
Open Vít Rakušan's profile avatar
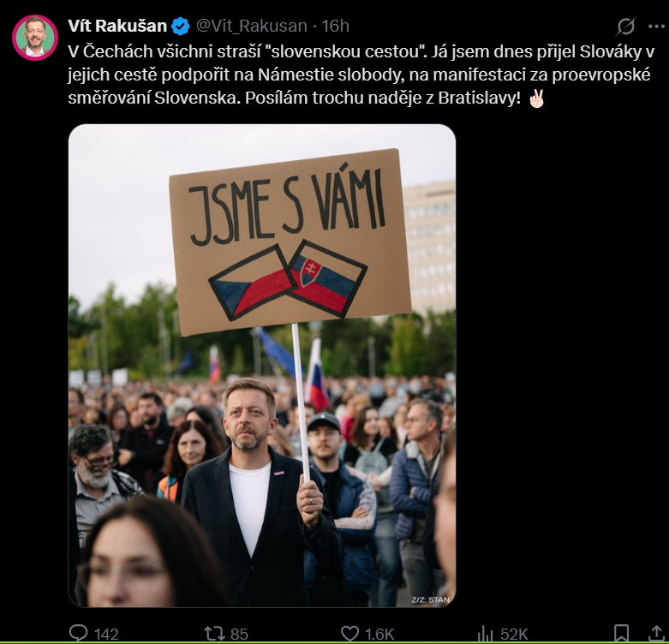pyautogui.click(x=35, y=38)
